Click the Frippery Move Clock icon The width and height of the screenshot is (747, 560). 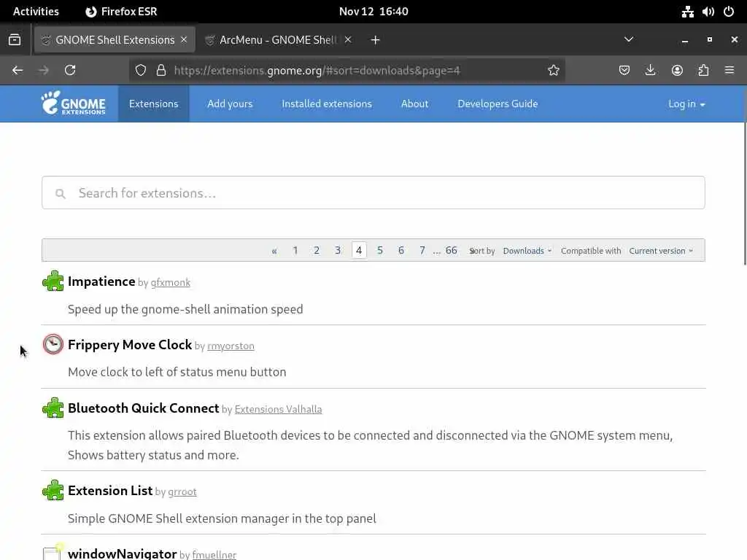point(53,344)
